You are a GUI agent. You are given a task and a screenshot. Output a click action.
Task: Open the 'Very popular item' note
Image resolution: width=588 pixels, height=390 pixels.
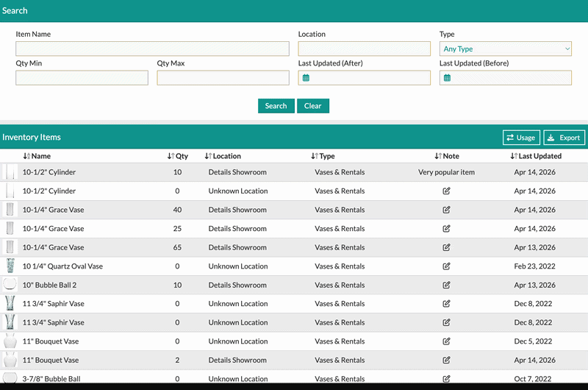point(446,172)
